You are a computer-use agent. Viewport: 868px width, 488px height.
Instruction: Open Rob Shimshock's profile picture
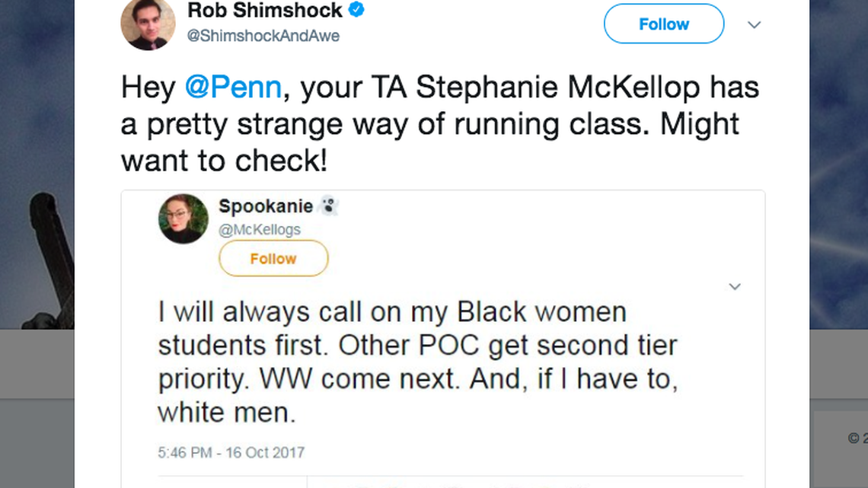(x=148, y=24)
